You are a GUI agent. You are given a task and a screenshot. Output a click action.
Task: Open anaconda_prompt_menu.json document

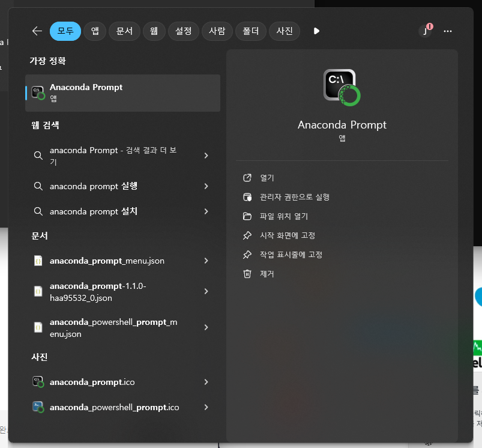(107, 261)
